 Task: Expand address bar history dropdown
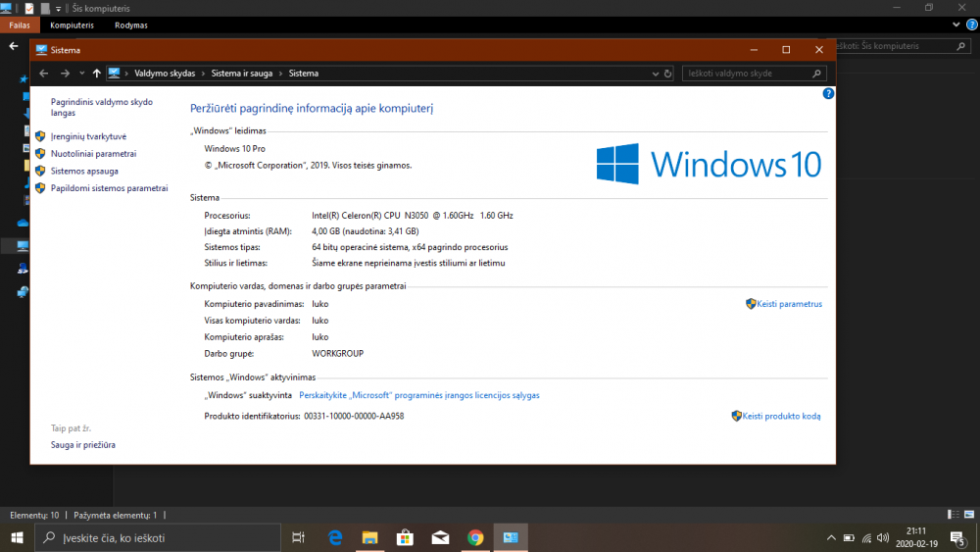click(655, 74)
